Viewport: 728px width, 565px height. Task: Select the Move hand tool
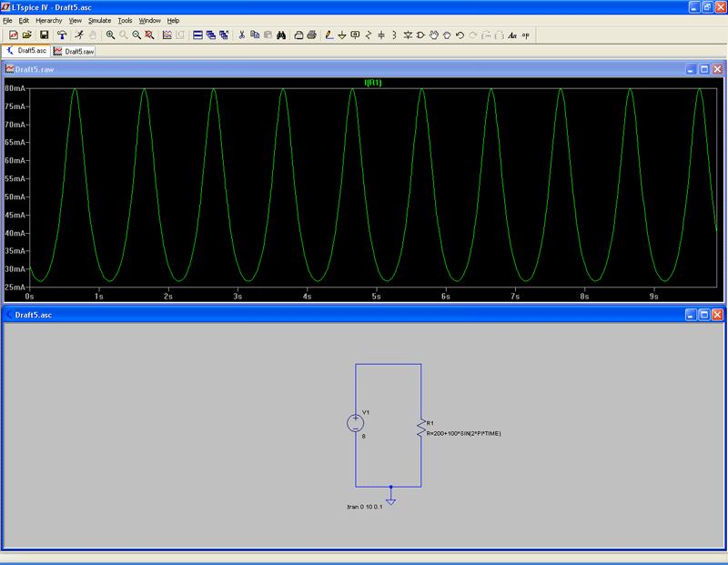[x=434, y=35]
